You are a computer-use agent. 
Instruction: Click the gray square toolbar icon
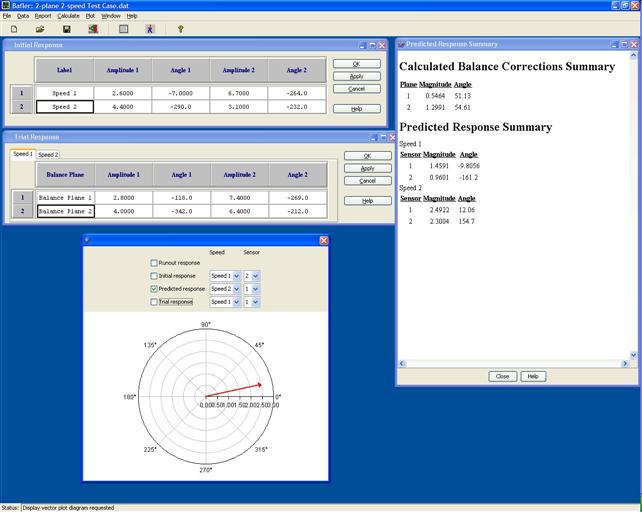click(123, 29)
